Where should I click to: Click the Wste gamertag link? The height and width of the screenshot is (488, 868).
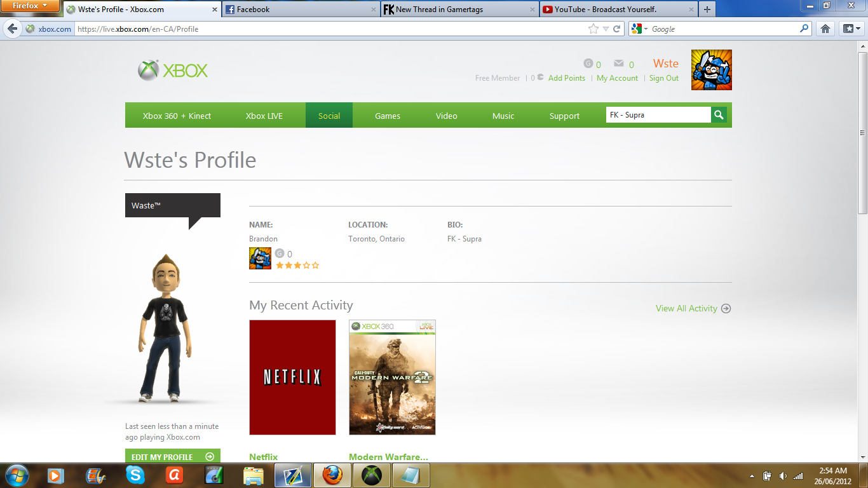666,64
